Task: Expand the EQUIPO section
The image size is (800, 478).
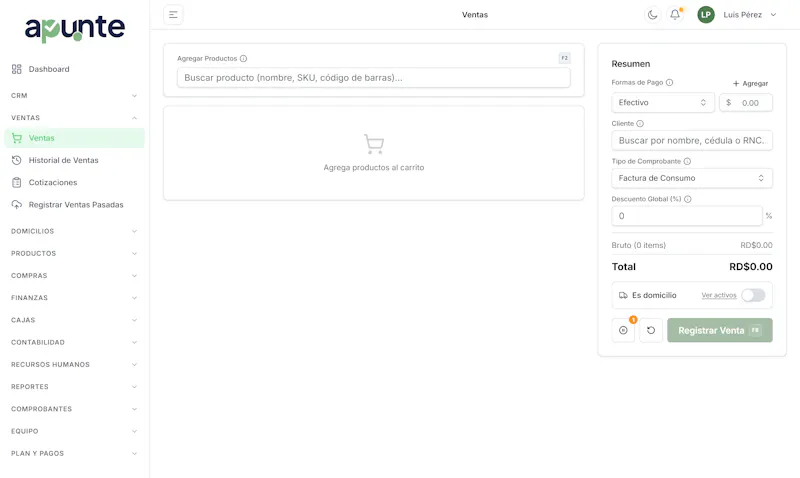Action: (x=74, y=431)
